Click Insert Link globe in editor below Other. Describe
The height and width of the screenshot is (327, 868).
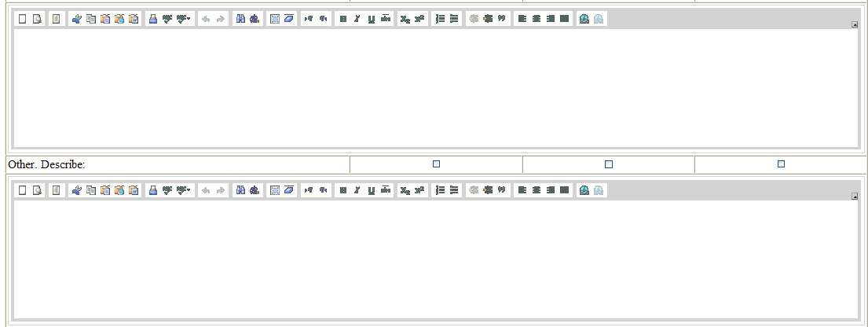pyautogui.click(x=584, y=190)
